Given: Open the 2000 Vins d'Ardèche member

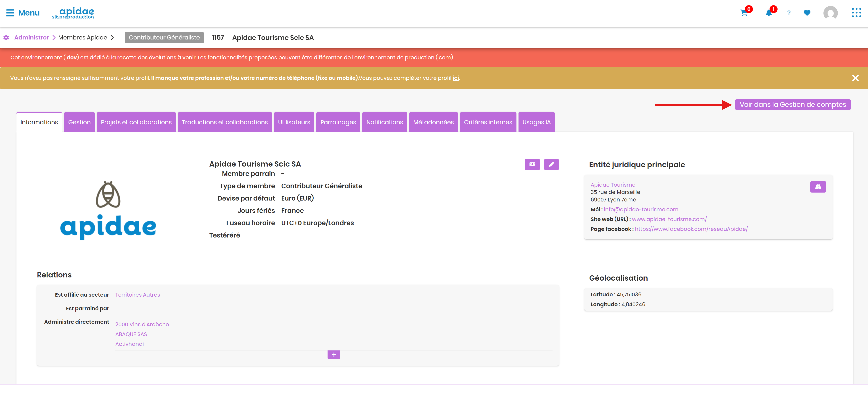Looking at the screenshot, I should click(142, 324).
